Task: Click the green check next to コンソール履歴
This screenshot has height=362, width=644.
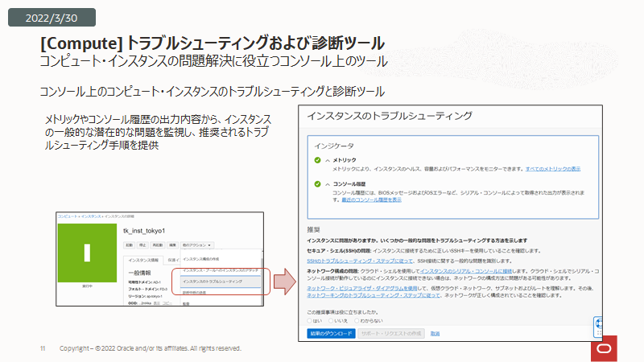Action: [x=317, y=184]
